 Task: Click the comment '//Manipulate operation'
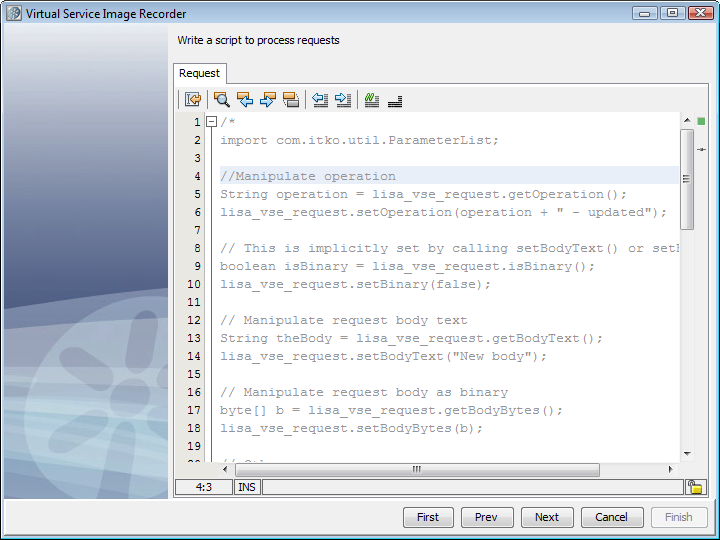tap(308, 176)
